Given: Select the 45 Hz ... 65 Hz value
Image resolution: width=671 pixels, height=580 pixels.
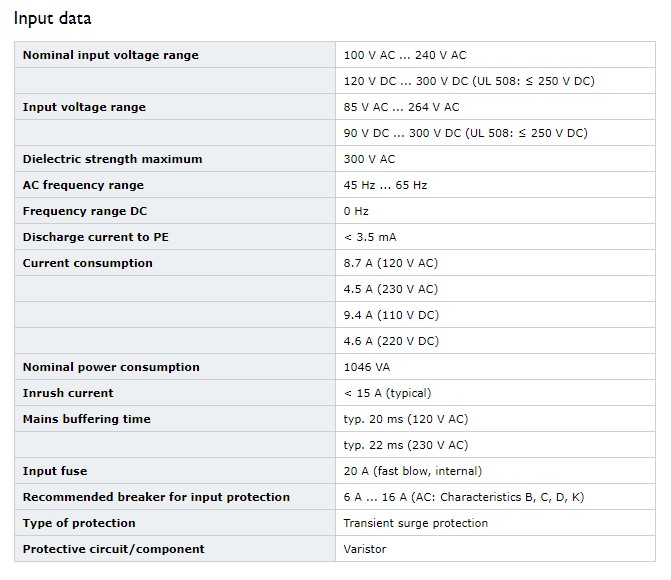Looking at the screenshot, I should tap(385, 185).
